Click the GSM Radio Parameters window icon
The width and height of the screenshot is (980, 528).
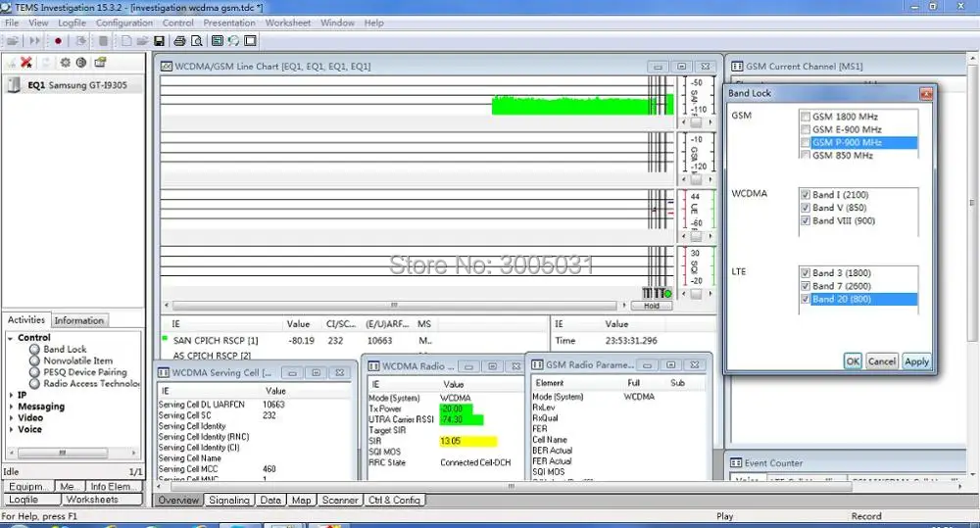pyautogui.click(x=537, y=365)
